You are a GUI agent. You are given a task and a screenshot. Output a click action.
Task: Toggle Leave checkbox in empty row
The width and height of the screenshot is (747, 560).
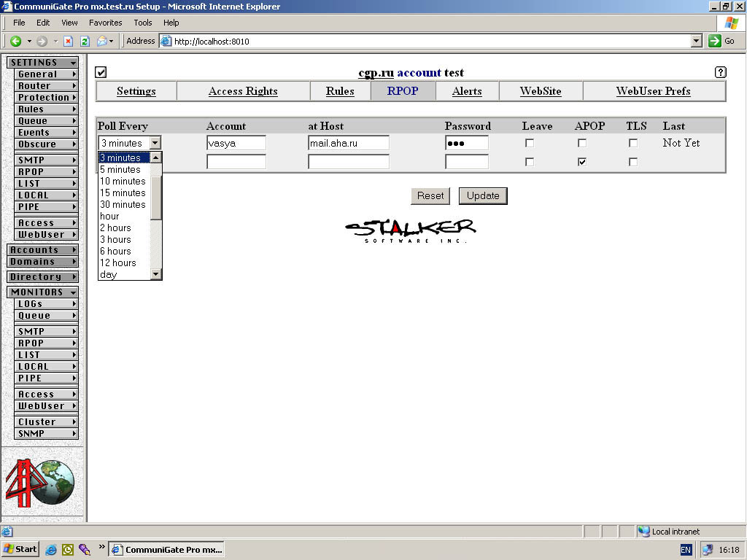[530, 162]
